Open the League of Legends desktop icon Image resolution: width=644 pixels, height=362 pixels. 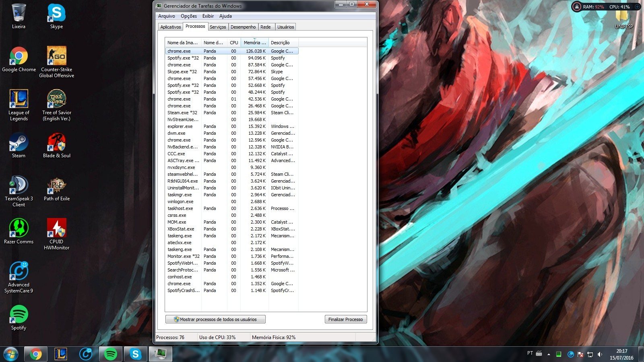(19, 105)
